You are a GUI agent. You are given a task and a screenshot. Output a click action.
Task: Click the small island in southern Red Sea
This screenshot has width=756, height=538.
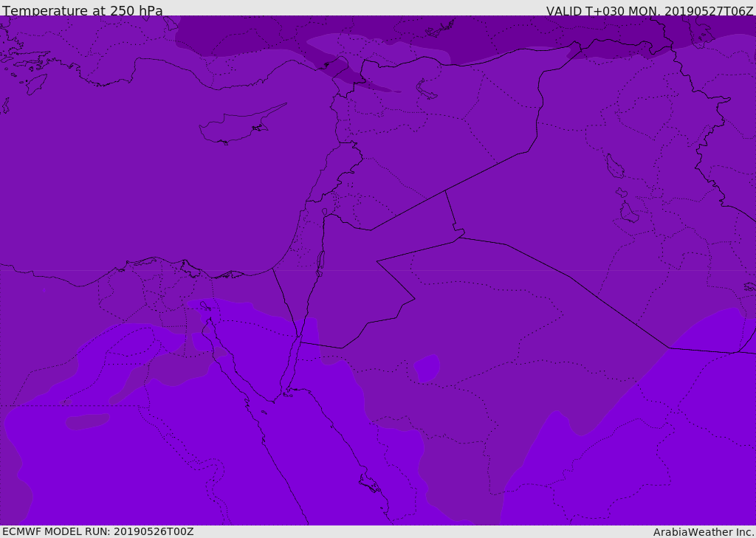(370, 483)
